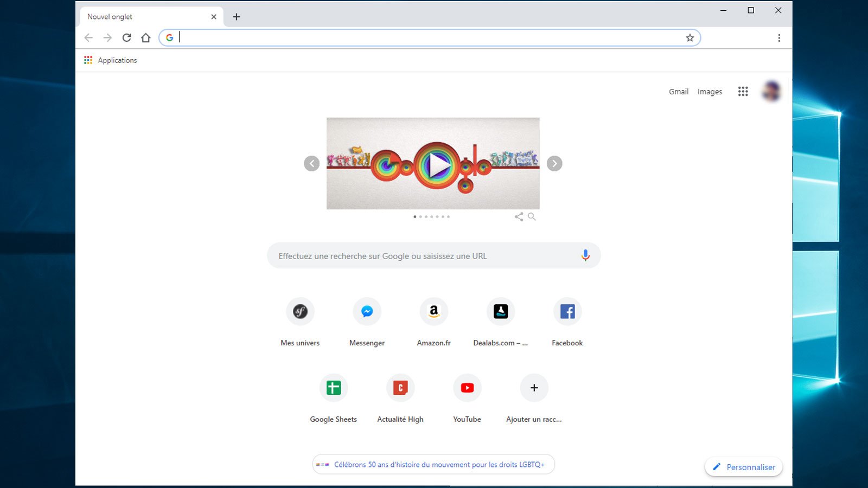Select the Nouvel onglet tab

152,17
